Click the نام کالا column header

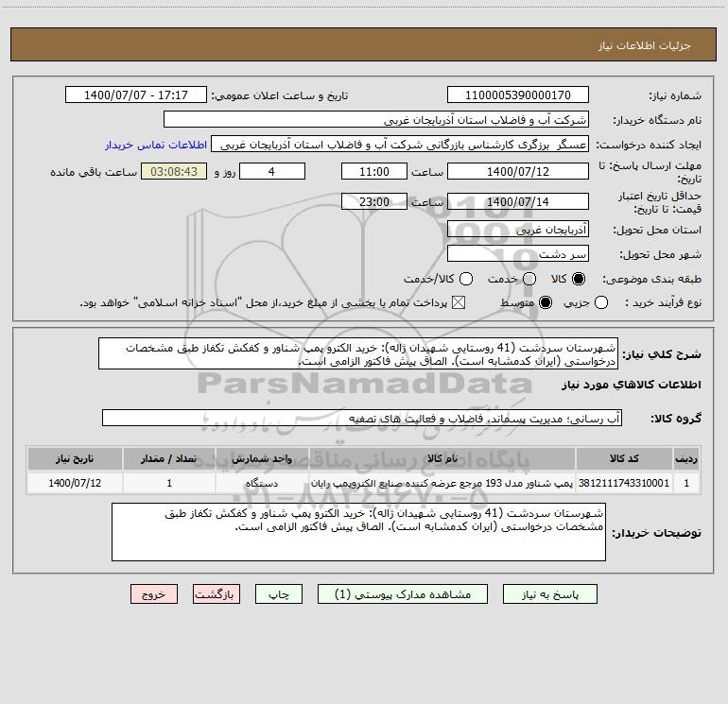click(442, 458)
